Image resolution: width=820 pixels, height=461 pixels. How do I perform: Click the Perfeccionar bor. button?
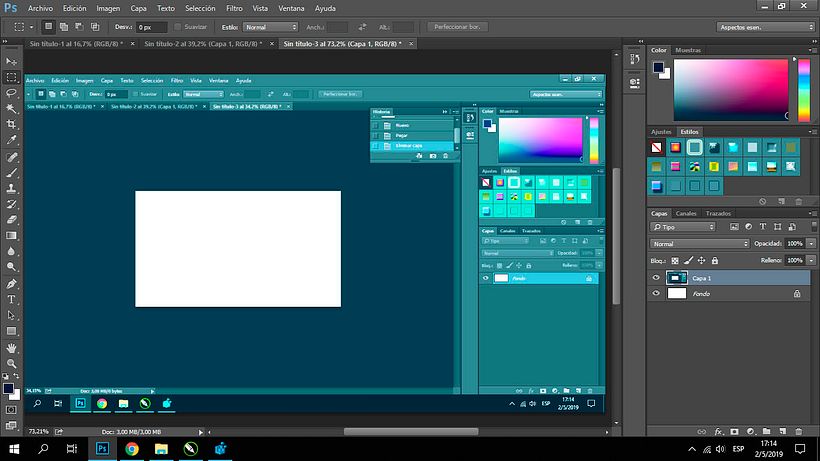(458, 27)
